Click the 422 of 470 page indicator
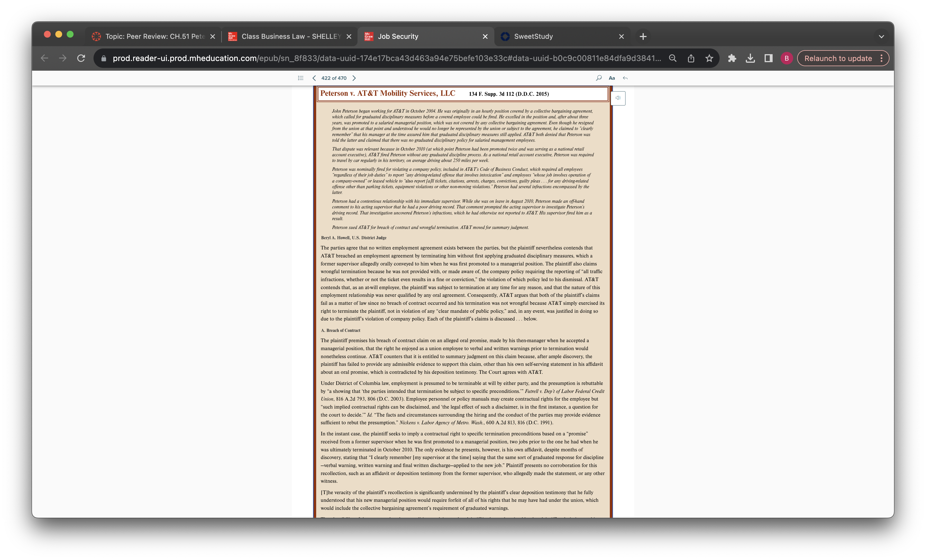The height and width of the screenshot is (560, 926). point(334,78)
